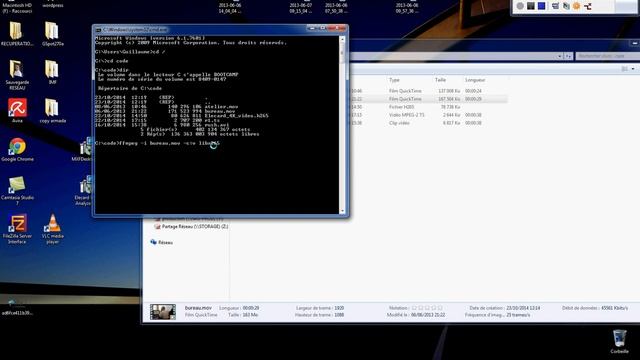Open the RECUPERATIO... folder on desktop
Viewport: 640px width, 360px height.
(x=17, y=33)
